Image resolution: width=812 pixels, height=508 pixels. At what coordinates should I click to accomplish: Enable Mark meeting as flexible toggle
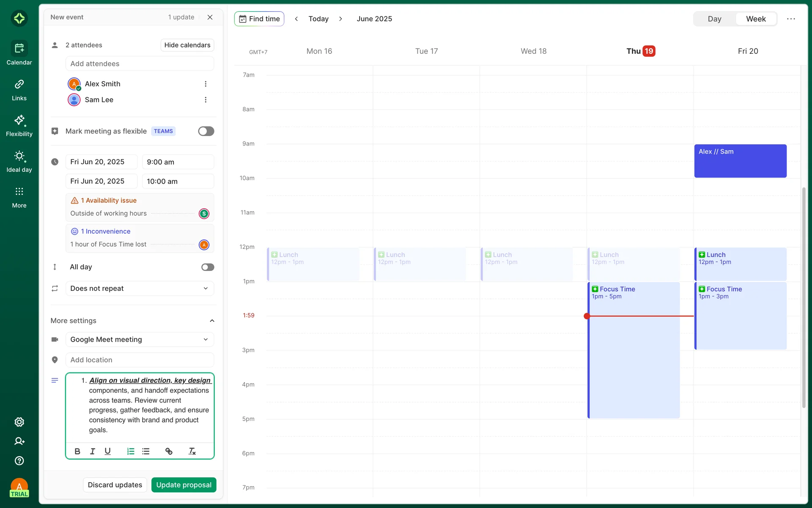[206, 131]
